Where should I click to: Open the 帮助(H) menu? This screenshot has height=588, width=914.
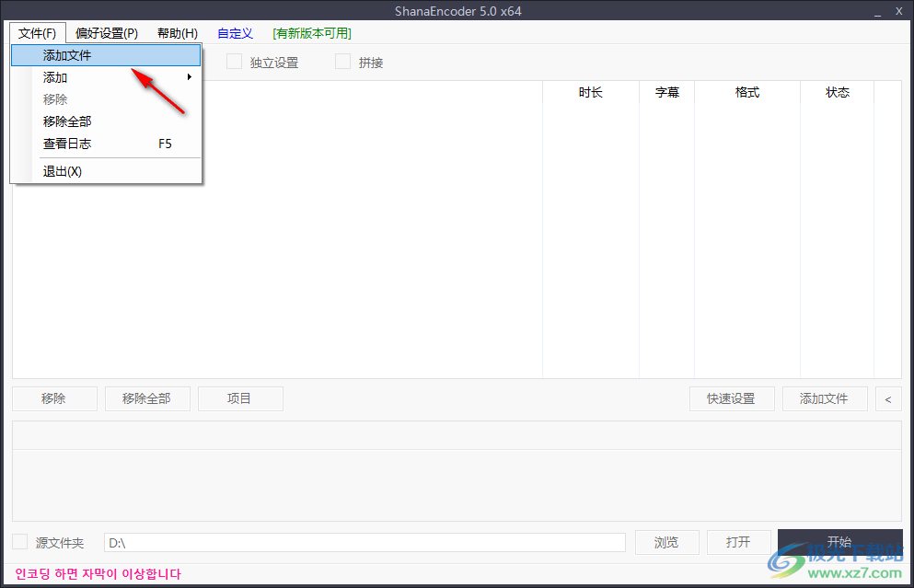coord(178,33)
